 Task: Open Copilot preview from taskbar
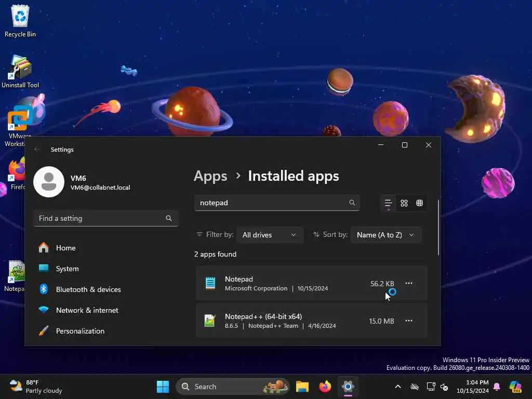coord(515,387)
